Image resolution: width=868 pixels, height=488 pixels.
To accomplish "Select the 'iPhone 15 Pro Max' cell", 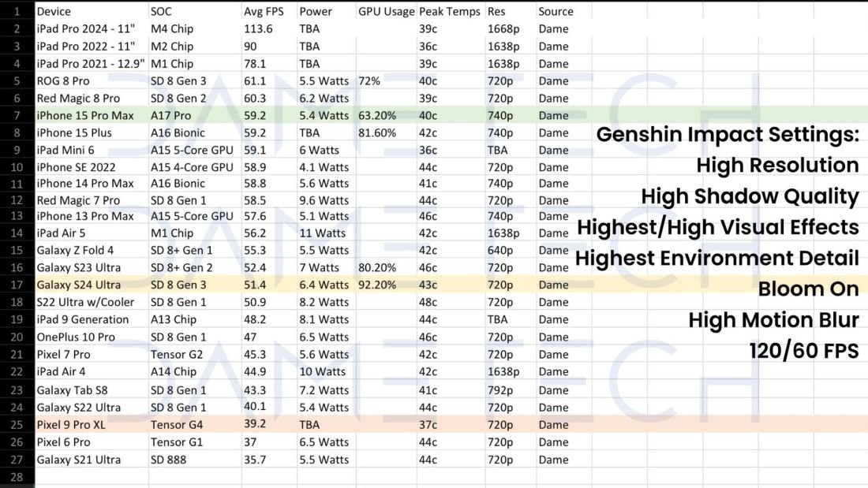I will click(92, 115).
